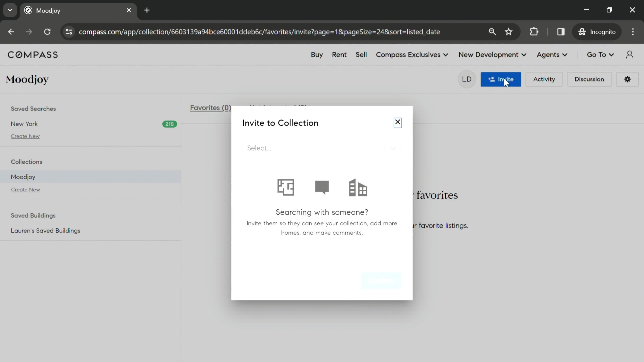
Task: Go to the Compass logo home
Action: [33, 55]
